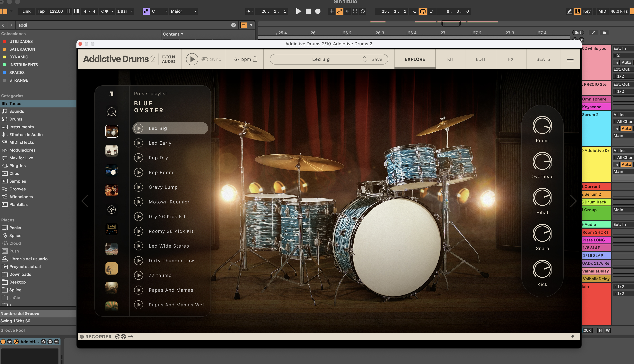This screenshot has height=364, width=634.
Task: Select the Blue Oyster kit thumbnail in sidebar
Action: [x=112, y=131]
